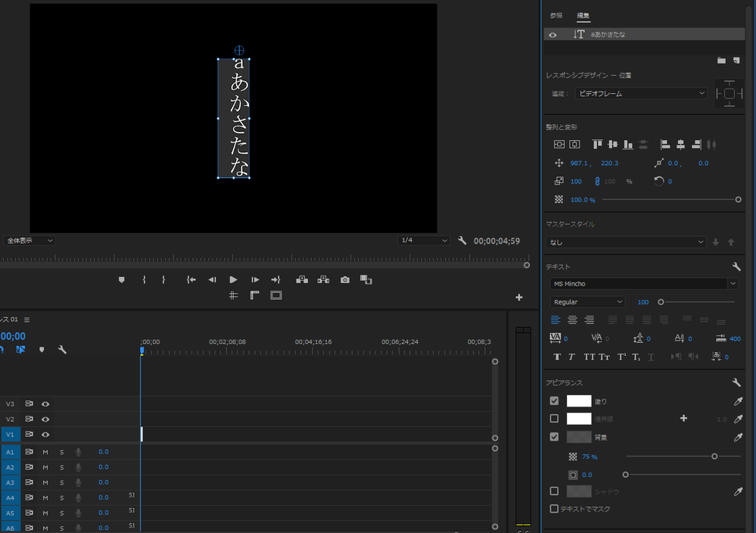Open the 1/4 playback resolution dropdown

tap(423, 240)
